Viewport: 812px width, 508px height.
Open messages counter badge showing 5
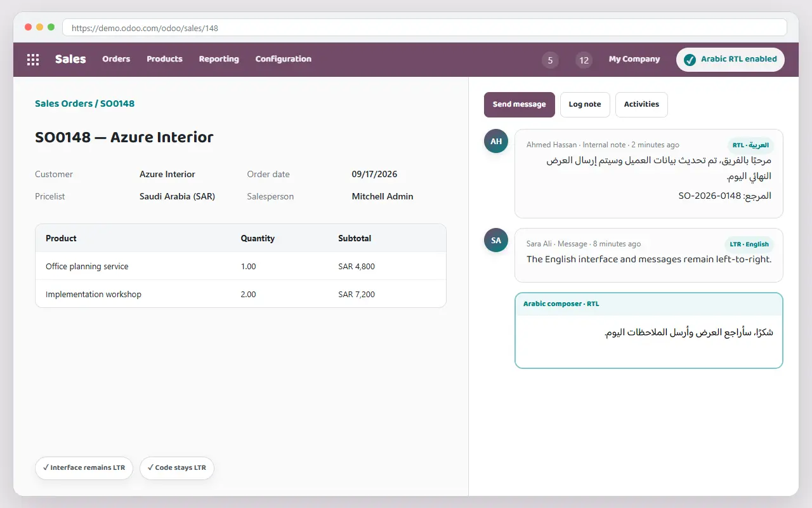(550, 60)
